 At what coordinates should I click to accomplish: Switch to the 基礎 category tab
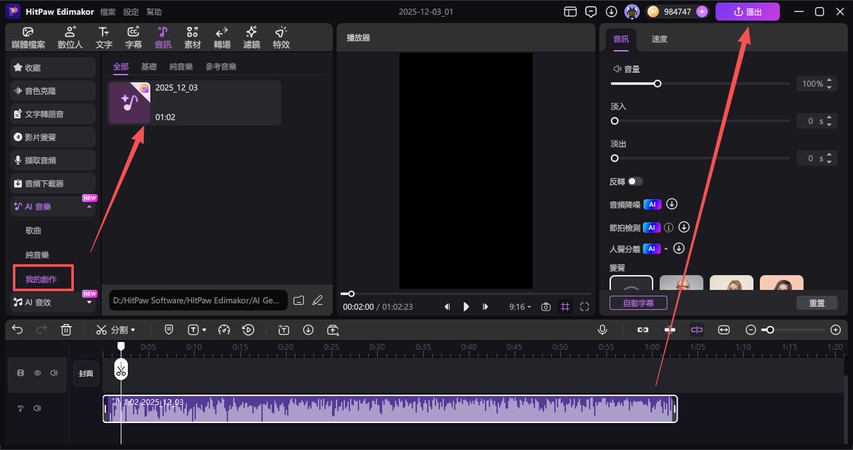149,66
